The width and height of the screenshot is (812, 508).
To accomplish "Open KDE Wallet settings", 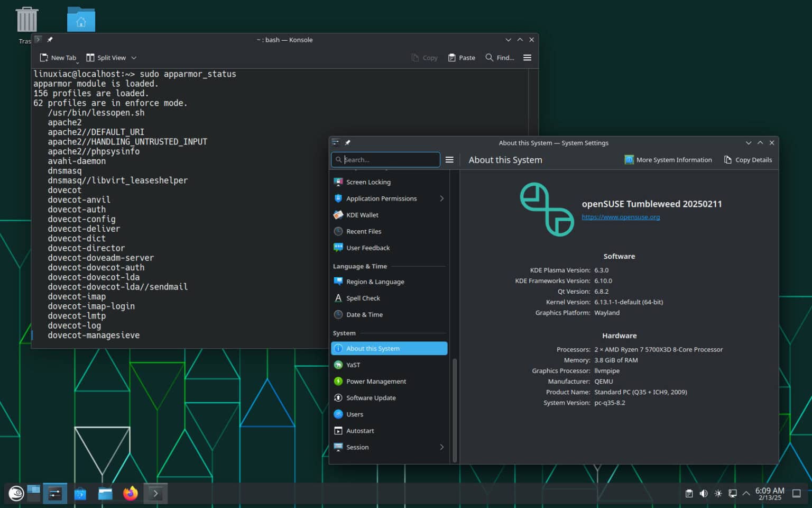I will click(x=362, y=215).
